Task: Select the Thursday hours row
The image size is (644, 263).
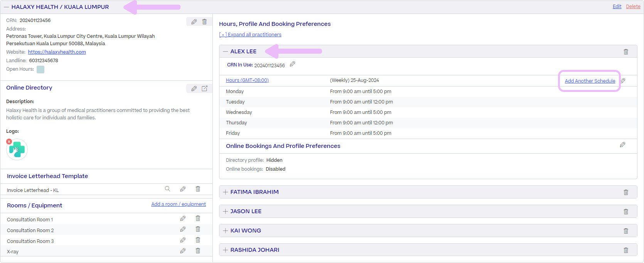Action: coord(428,123)
